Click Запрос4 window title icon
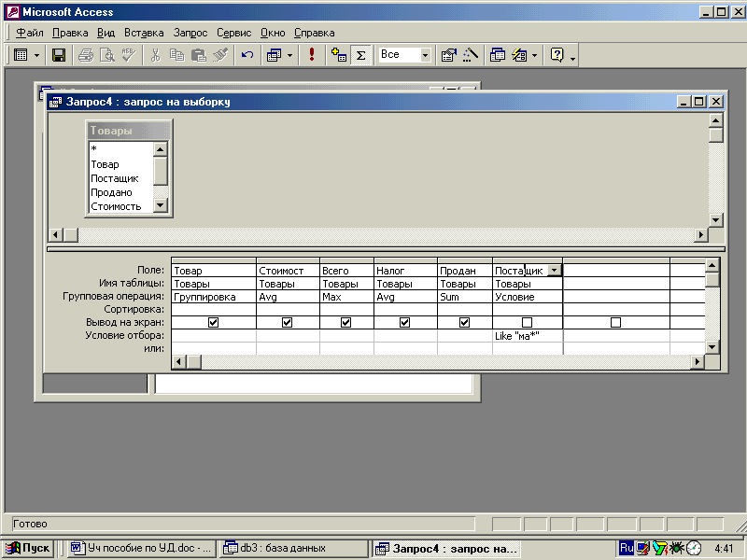747x560 pixels. point(56,102)
